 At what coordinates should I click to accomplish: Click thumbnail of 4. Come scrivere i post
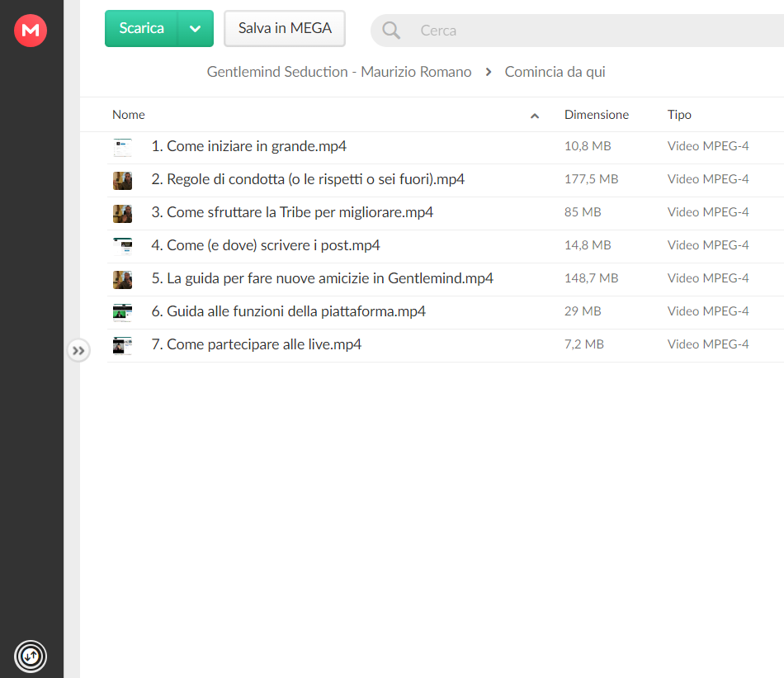122,246
